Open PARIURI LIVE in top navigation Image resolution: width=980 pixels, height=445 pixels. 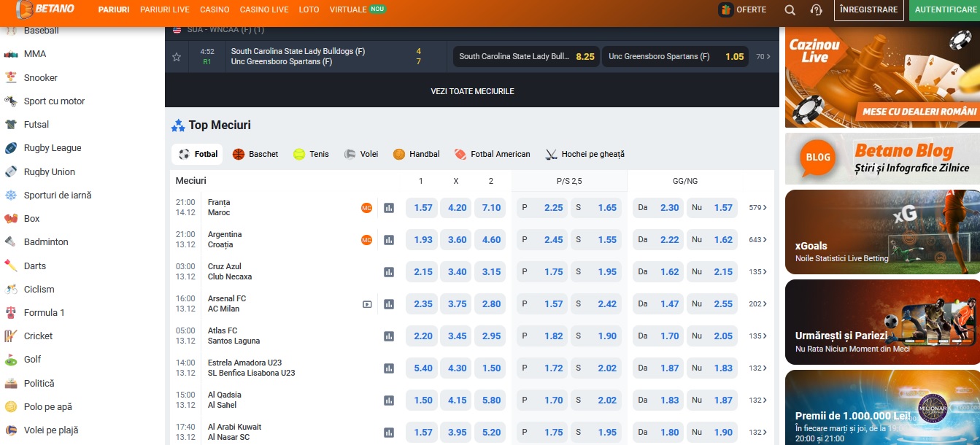pyautogui.click(x=165, y=9)
